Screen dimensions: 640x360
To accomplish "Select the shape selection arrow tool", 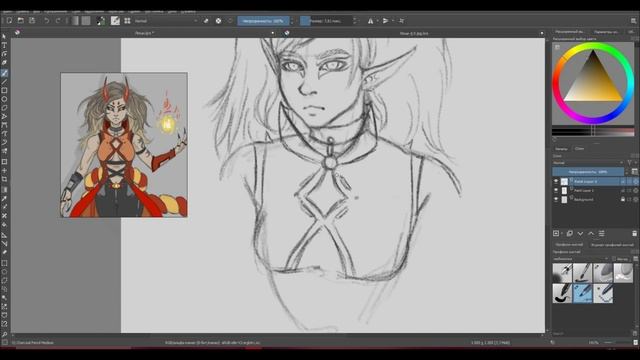I will (4, 36).
